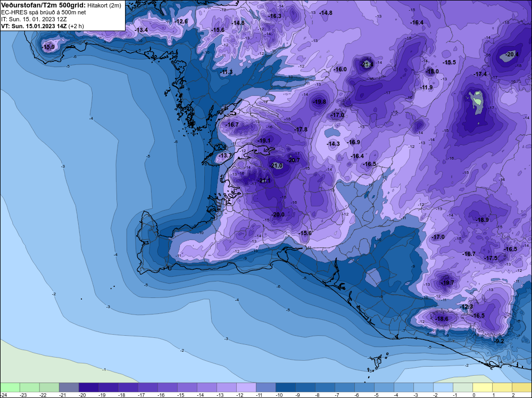The width and height of the screenshot is (532, 398).
Task: Click the -16.3 temperature label
Action: (x=275, y=16)
